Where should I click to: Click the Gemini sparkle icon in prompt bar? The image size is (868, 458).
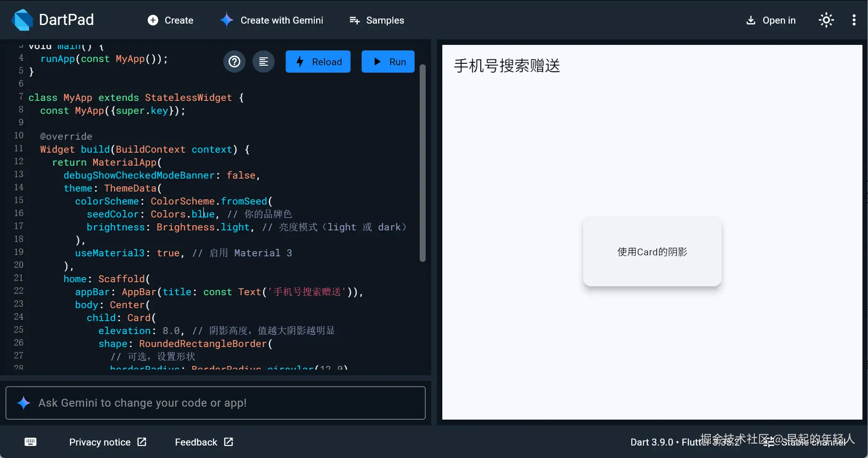click(x=23, y=402)
